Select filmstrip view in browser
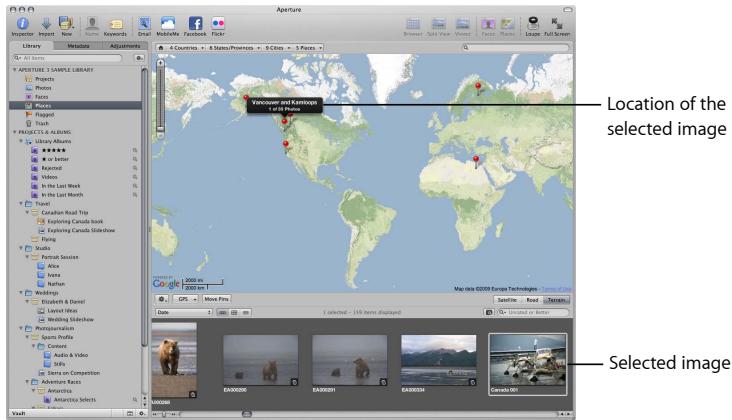Screen dimensions: 732x420 (223, 312)
